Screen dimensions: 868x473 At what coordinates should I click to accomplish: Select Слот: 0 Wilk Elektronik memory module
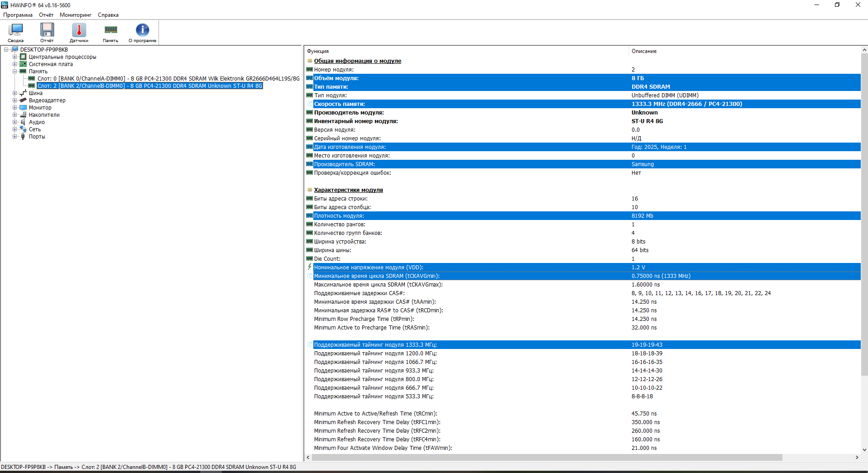tap(168, 78)
